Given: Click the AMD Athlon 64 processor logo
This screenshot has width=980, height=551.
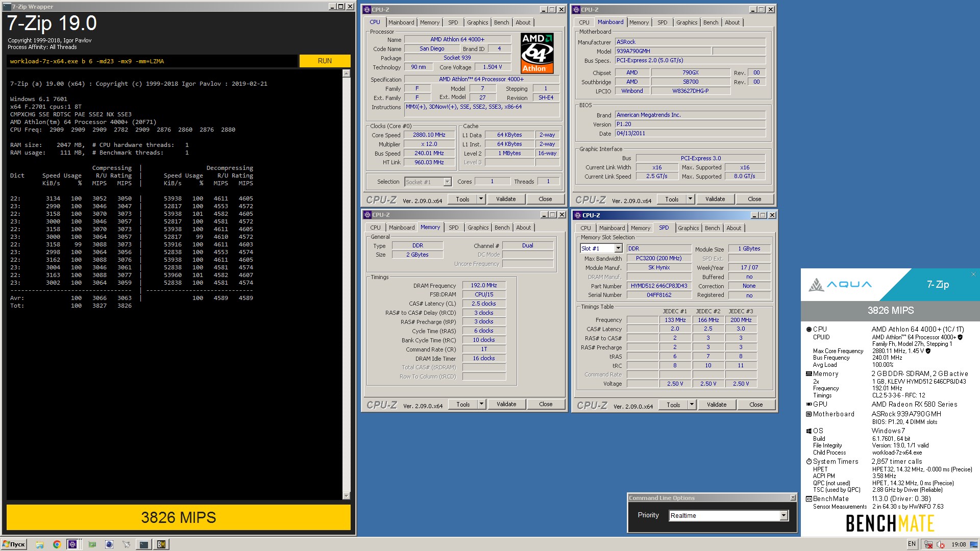Looking at the screenshot, I should coord(537,53).
